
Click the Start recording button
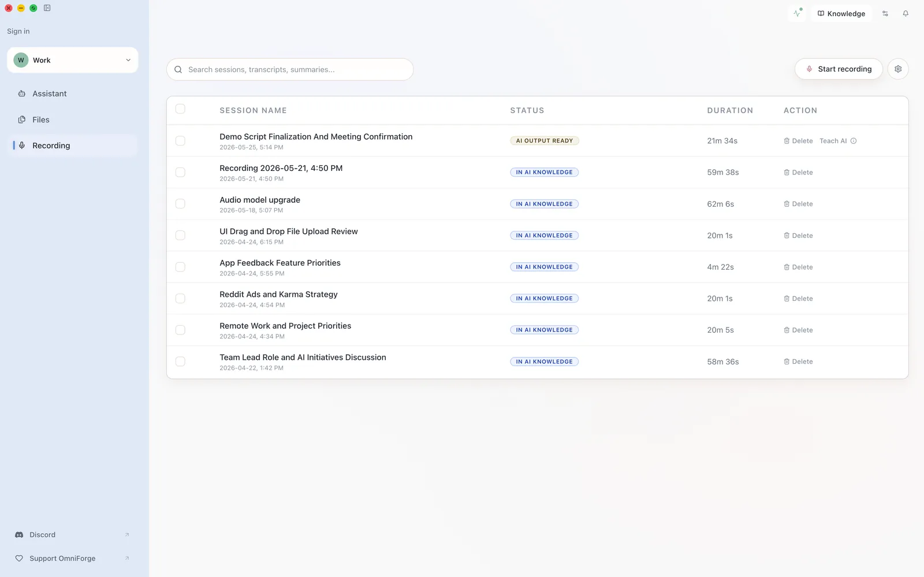[x=839, y=69]
